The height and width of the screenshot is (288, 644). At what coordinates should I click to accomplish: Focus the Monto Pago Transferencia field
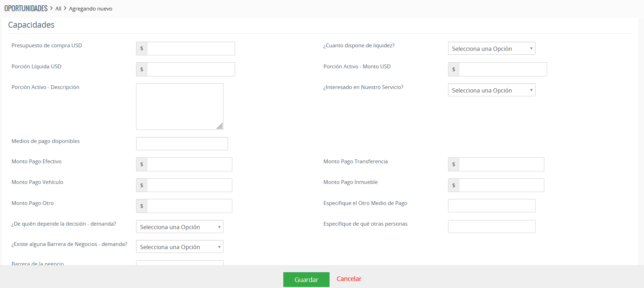click(x=501, y=164)
